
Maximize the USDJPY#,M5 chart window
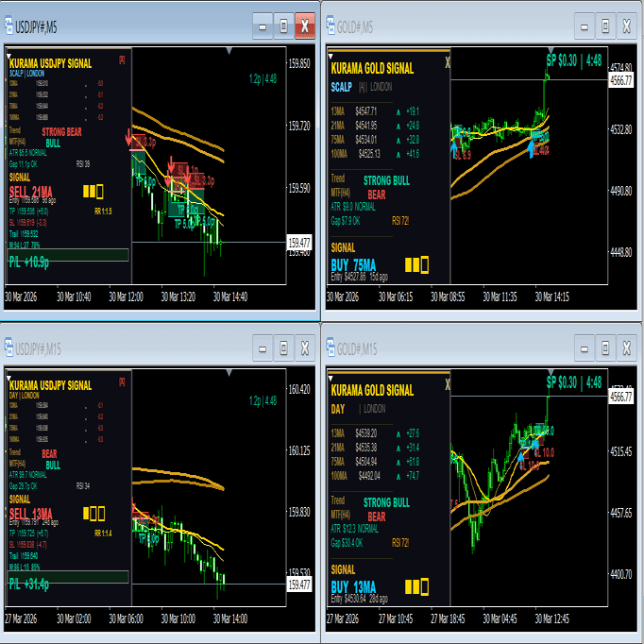point(284,26)
